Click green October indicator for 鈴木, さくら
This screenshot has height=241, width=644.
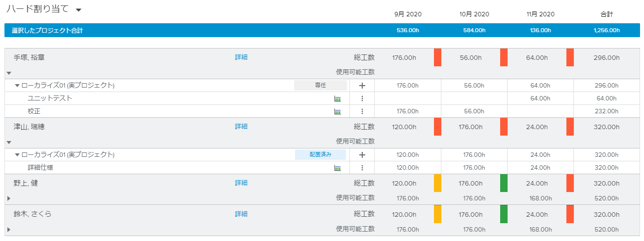point(504,214)
